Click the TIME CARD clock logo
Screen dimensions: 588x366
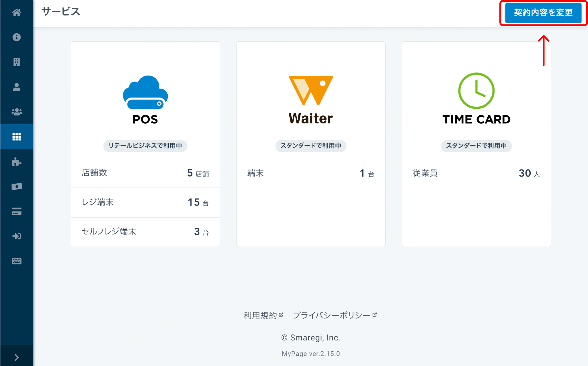point(476,91)
